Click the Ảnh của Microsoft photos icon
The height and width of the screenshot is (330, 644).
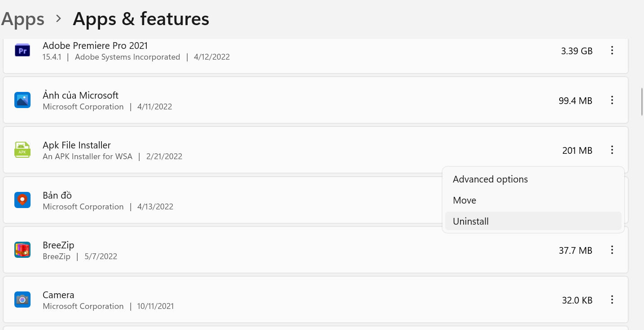click(x=22, y=100)
